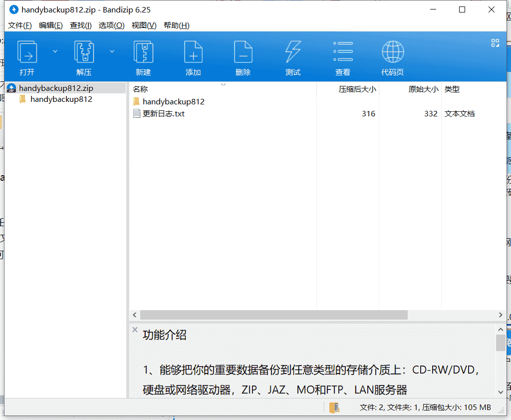Viewport: 511px width, 420px height.
Task: Click the New archive (新建) icon
Action: pyautogui.click(x=143, y=51)
